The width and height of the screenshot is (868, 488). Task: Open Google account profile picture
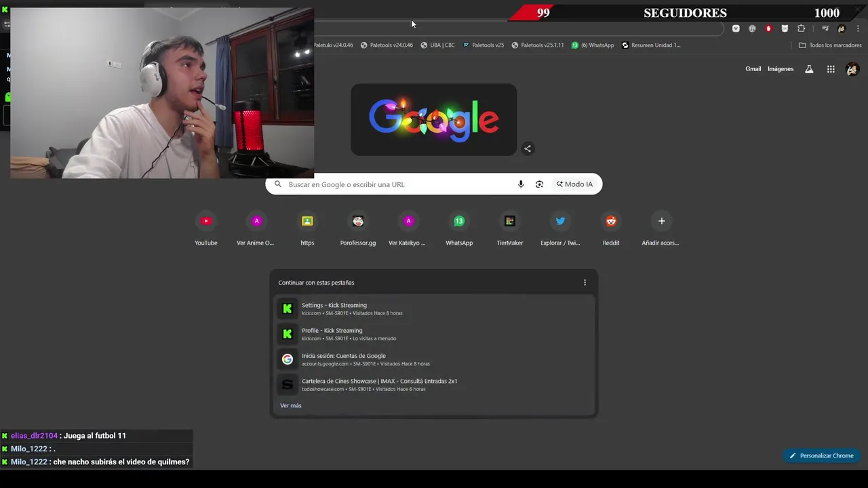pos(852,69)
